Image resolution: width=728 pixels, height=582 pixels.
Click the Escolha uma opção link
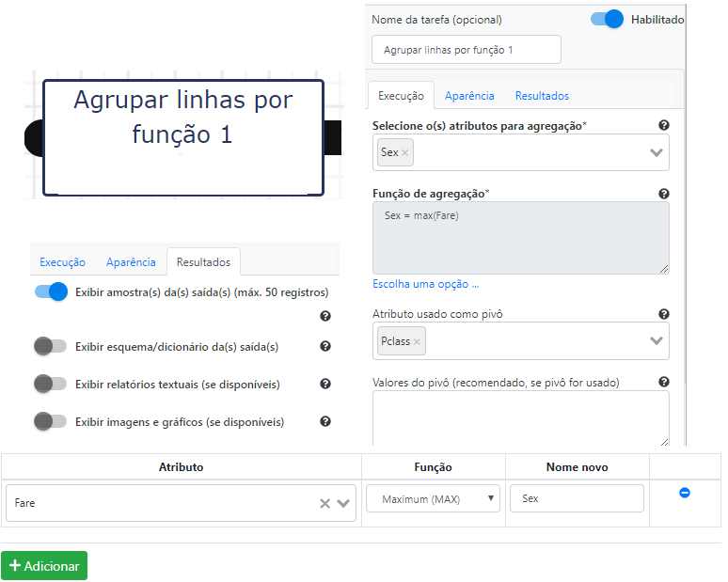pyautogui.click(x=425, y=284)
